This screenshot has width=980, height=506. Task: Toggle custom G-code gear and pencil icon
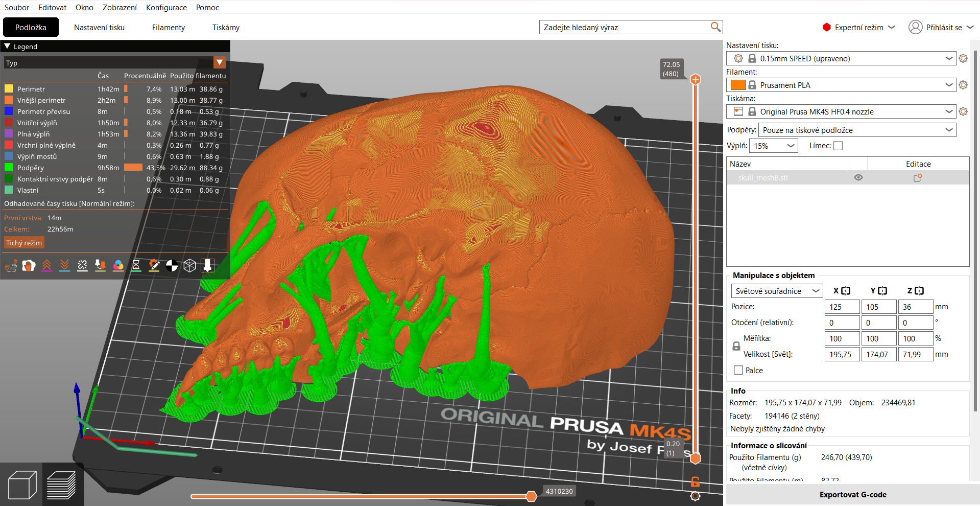click(154, 266)
